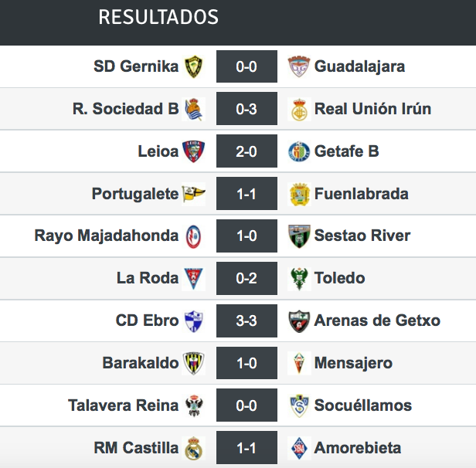
Task: Click the Fuenlabrada team crest
Action: point(299,194)
